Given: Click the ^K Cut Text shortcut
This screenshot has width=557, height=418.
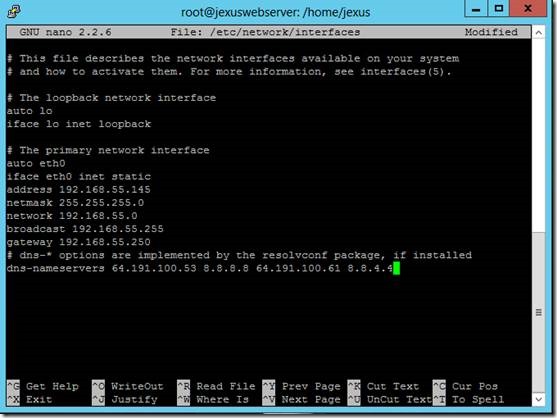Looking at the screenshot, I should click(383, 386).
